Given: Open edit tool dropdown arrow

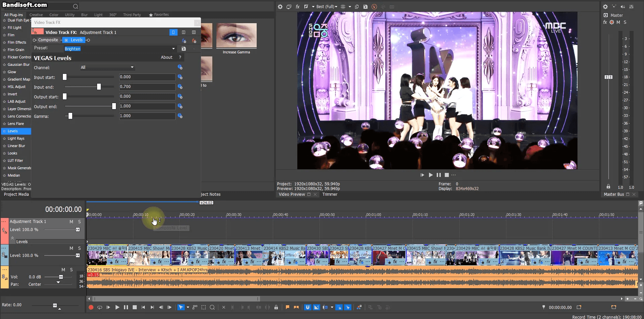Looking at the screenshot, I should [x=188, y=307].
